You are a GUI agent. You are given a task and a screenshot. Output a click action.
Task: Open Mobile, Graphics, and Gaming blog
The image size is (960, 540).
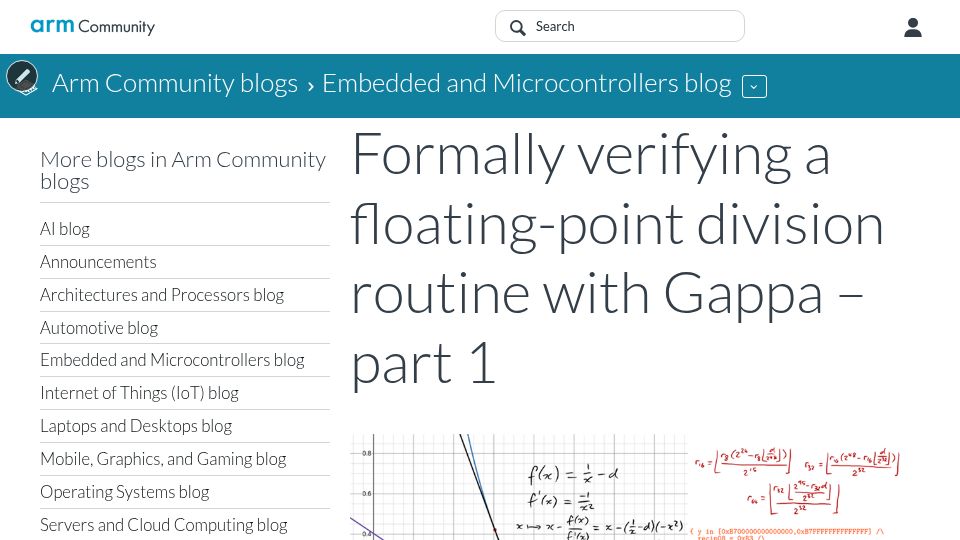[x=163, y=459]
